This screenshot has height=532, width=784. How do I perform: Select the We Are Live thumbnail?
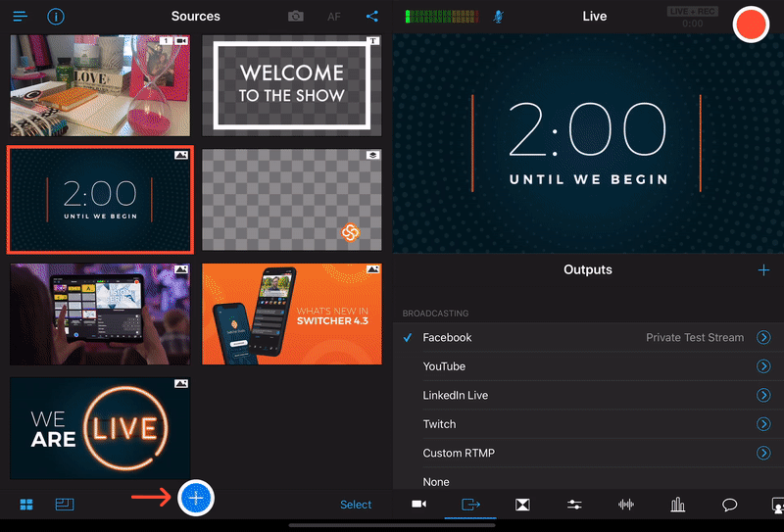click(x=100, y=428)
